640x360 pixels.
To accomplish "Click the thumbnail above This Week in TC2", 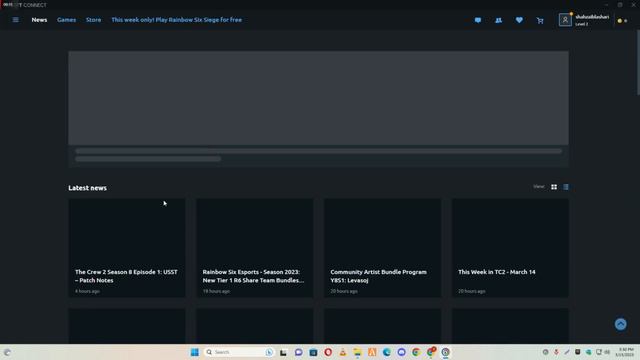I will tap(510, 231).
